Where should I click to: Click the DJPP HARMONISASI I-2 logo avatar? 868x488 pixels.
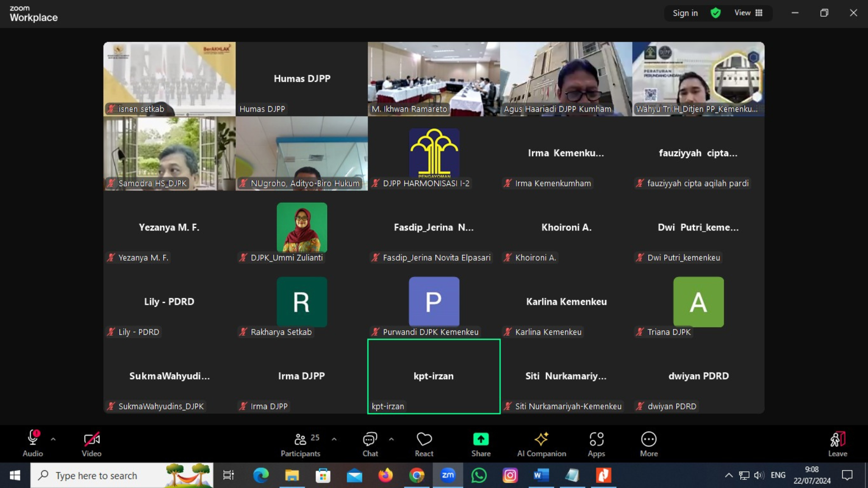434,153
